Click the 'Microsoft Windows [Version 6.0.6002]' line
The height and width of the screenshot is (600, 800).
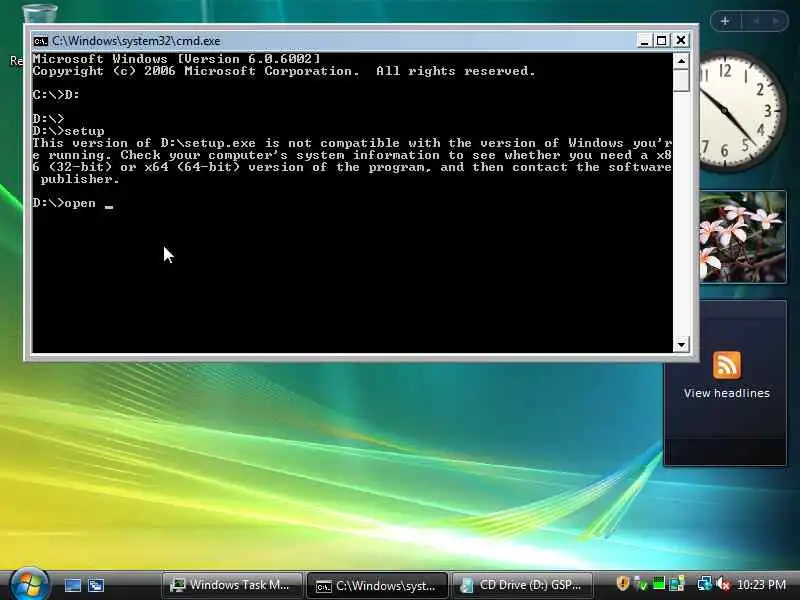click(177, 59)
